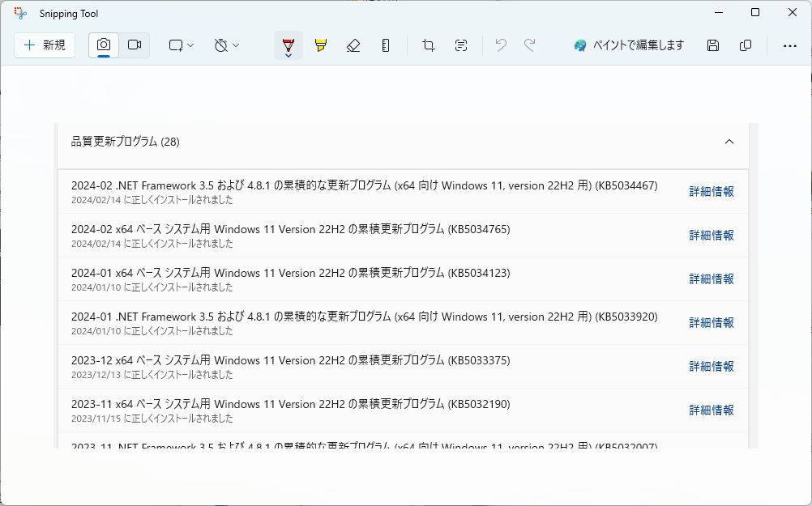The image size is (812, 506).
Task: Select the eraser tool
Action: point(353,45)
